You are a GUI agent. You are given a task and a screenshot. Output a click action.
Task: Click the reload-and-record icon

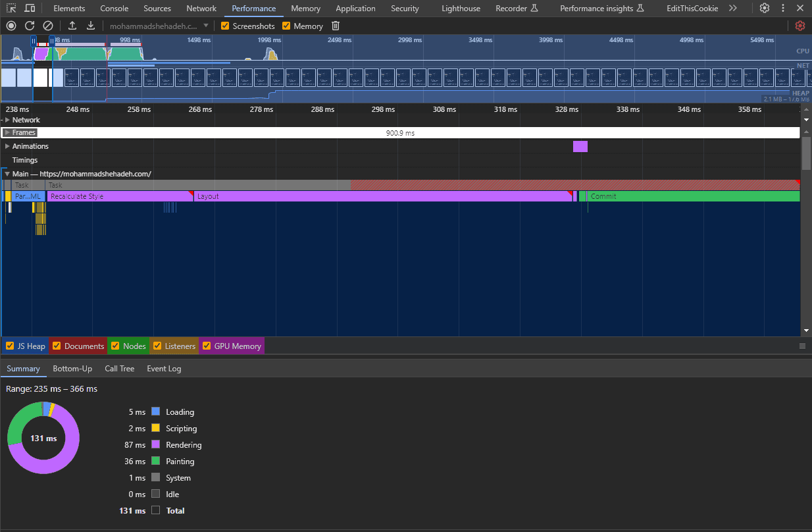pos(29,26)
